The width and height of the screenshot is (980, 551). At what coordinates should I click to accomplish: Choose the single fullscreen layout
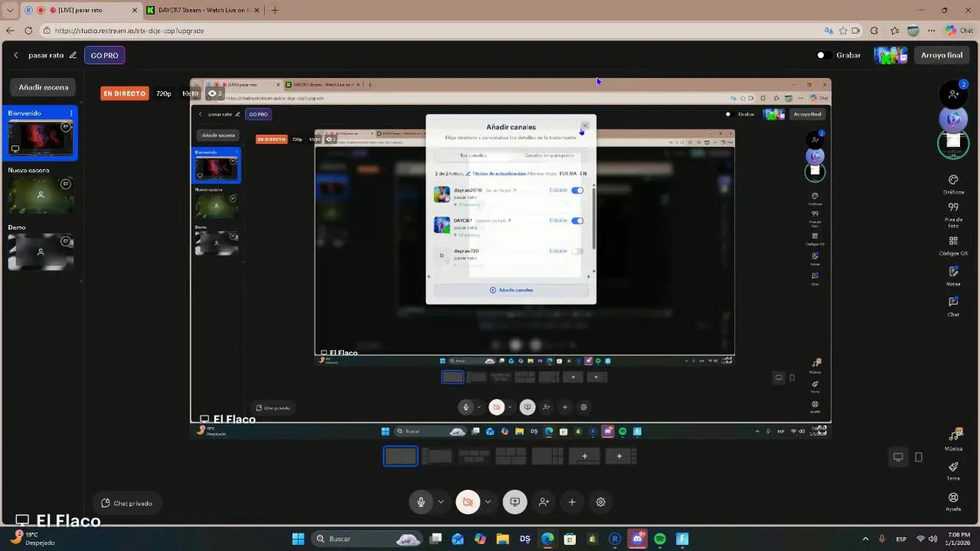coord(400,456)
